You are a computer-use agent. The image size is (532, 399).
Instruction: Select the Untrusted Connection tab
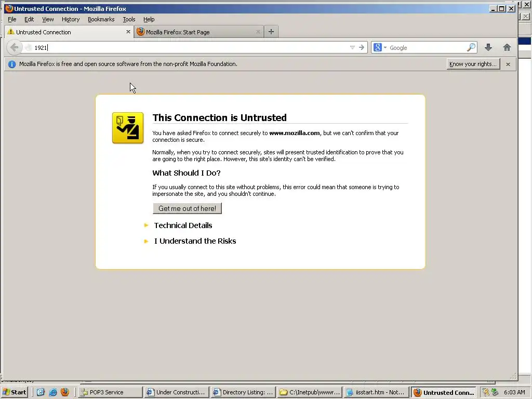tap(69, 32)
